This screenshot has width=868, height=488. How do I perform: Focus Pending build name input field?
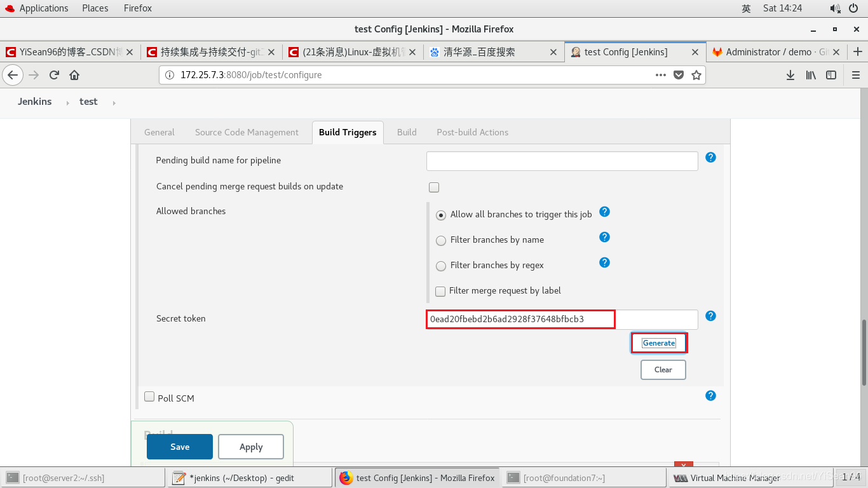[562, 161]
